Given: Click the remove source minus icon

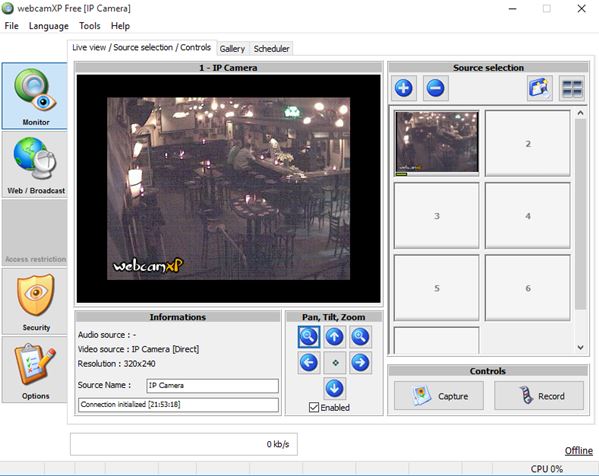Looking at the screenshot, I should click(435, 88).
